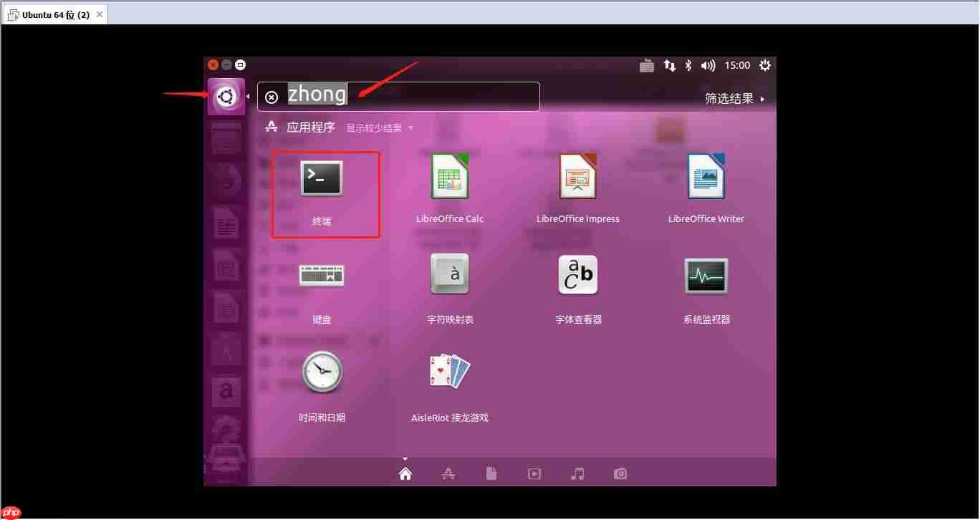Open the system power gear menu
Viewport: 980px width, 520px height.
764,65
